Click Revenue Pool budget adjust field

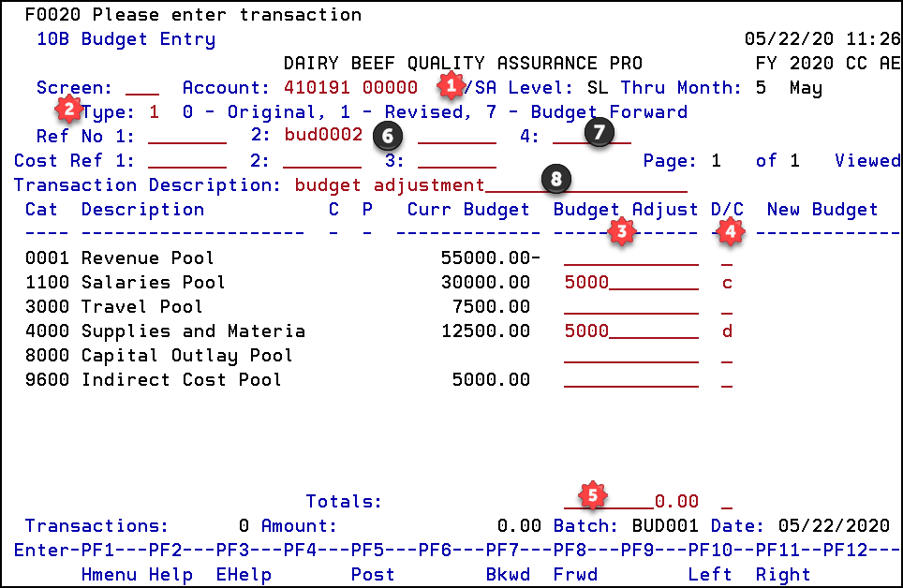(x=630, y=258)
